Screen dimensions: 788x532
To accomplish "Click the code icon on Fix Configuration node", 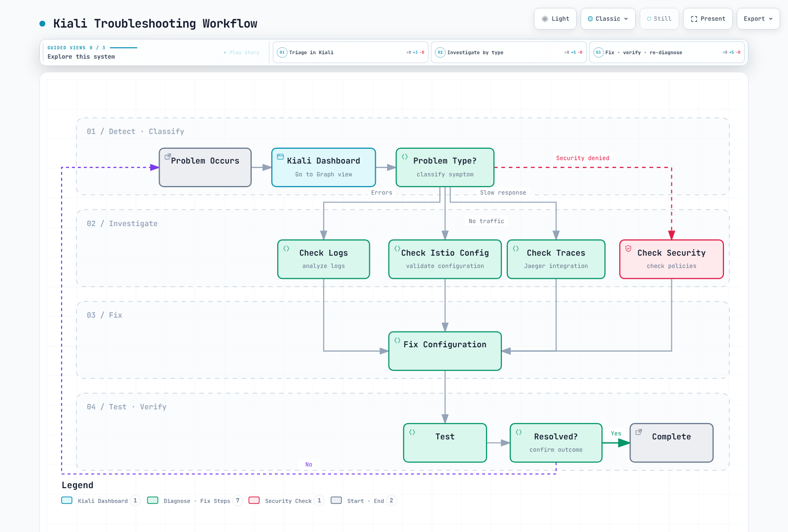I will click(397, 340).
